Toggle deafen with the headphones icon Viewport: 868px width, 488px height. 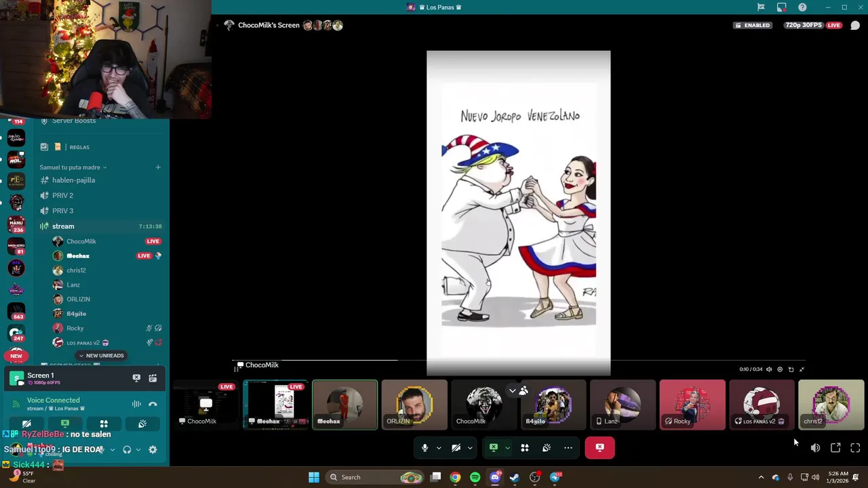[127, 449]
